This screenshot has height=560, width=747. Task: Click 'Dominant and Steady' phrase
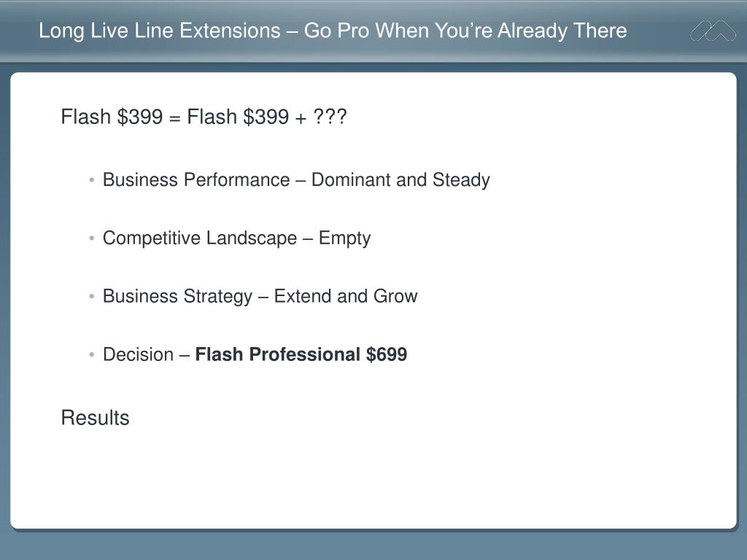click(400, 180)
